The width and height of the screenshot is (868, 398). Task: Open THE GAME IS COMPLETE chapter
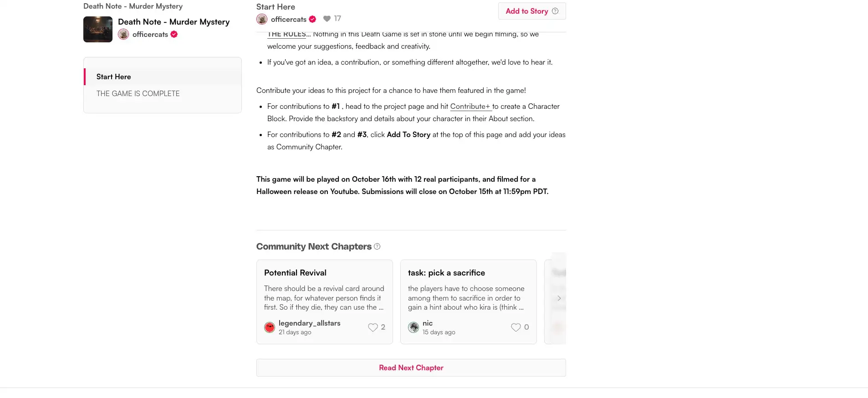click(138, 94)
